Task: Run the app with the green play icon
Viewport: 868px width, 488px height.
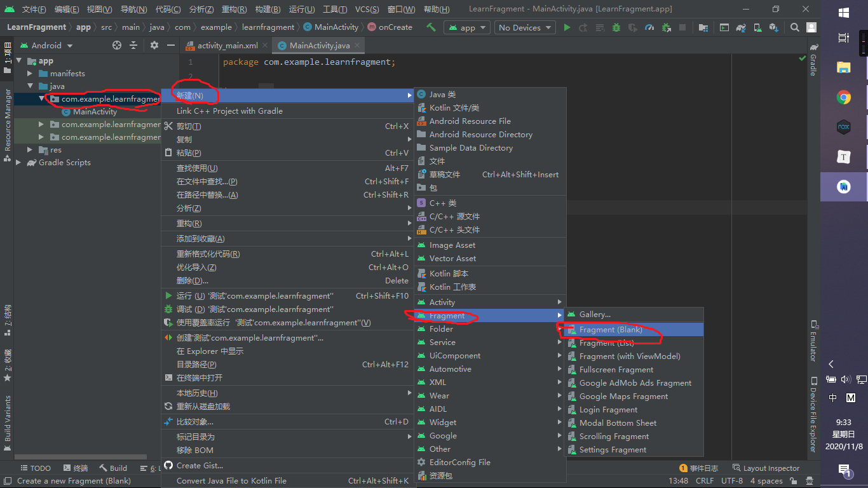Action: 567,27
